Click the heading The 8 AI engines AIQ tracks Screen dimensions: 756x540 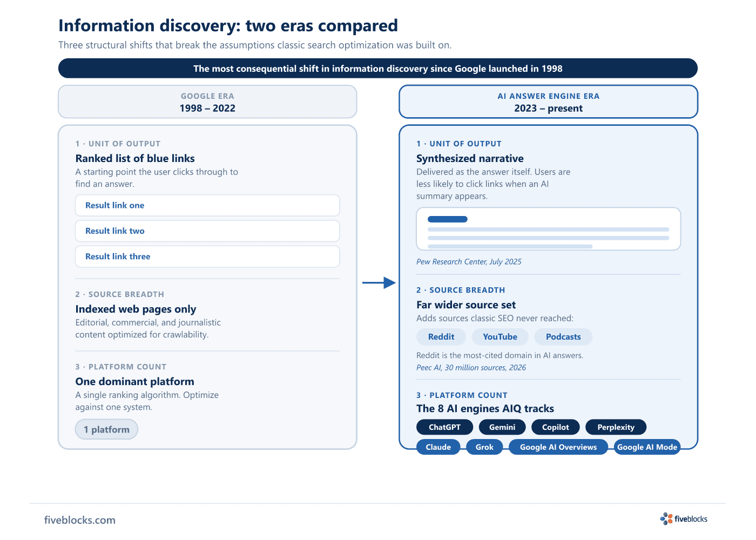(485, 409)
